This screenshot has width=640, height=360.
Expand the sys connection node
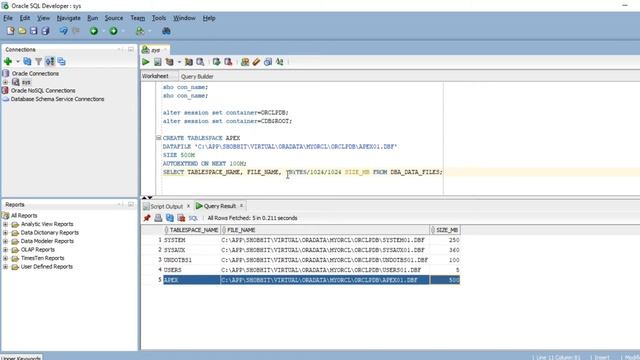5,82
